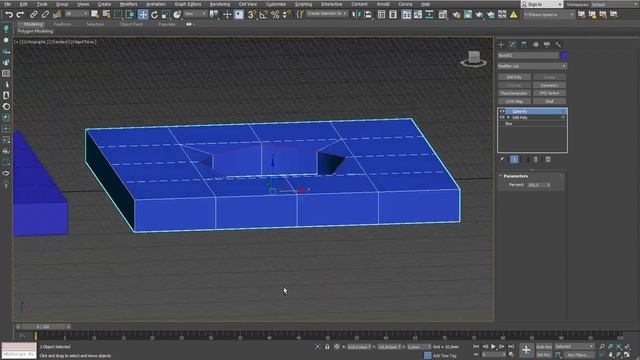Open the project path dropdown in toolbar
Viewport: 640px width, 360px height.
pyautogui.click(x=549, y=15)
